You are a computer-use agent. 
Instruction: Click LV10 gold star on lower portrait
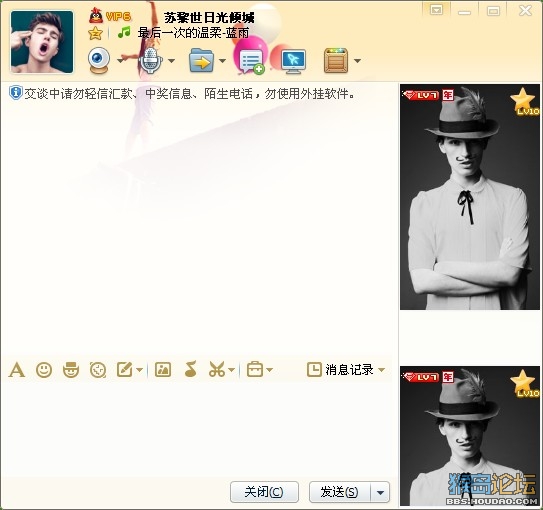point(525,383)
